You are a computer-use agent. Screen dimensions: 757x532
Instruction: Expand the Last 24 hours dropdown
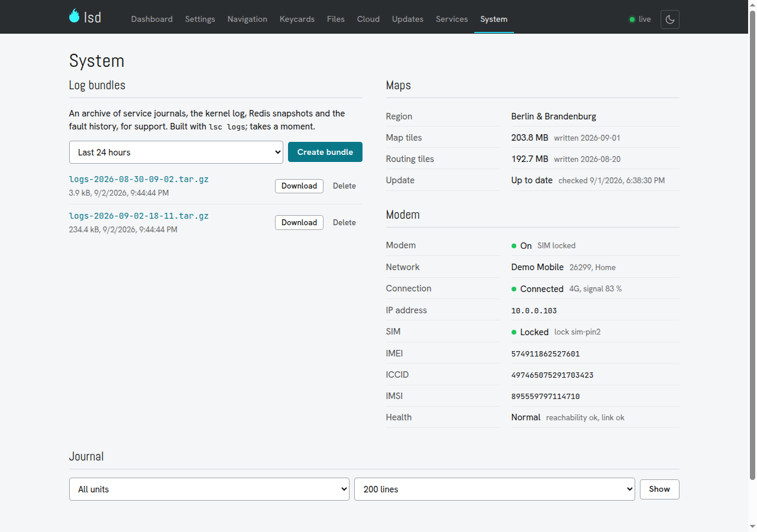tap(176, 152)
